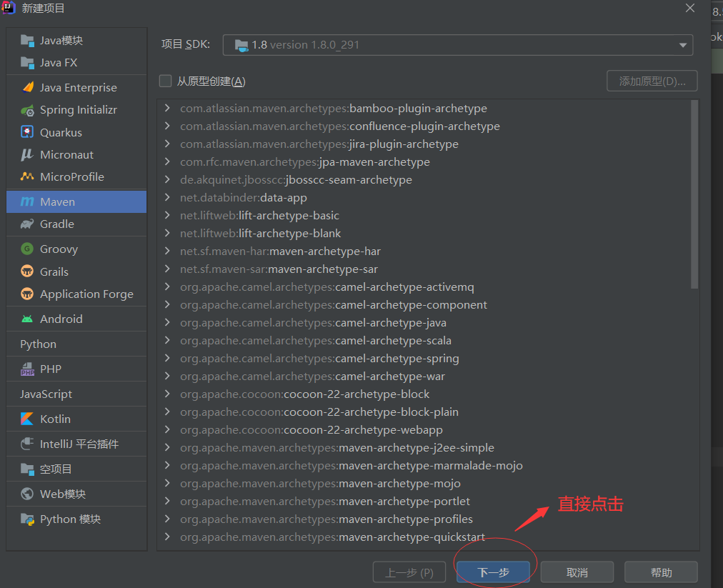The height and width of the screenshot is (588, 723).
Task: Click the PHP icon
Action: (x=27, y=369)
